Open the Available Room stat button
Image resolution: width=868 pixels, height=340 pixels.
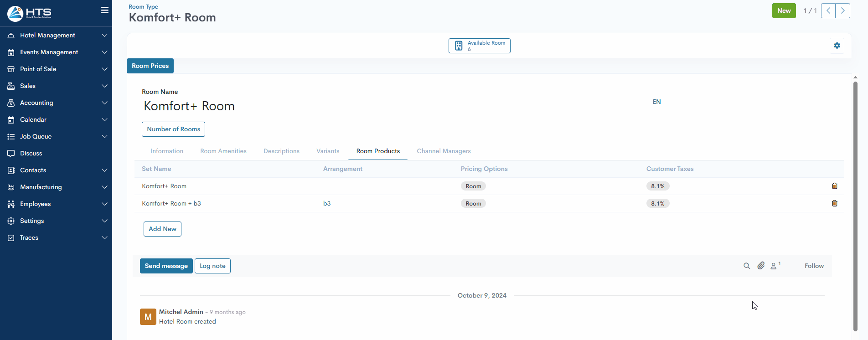tap(479, 46)
